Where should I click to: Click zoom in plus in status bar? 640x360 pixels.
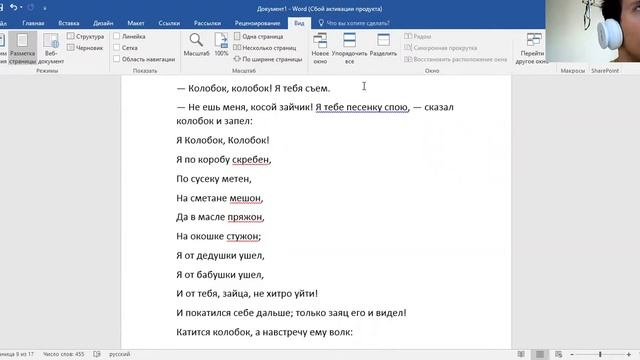[x=629, y=354]
